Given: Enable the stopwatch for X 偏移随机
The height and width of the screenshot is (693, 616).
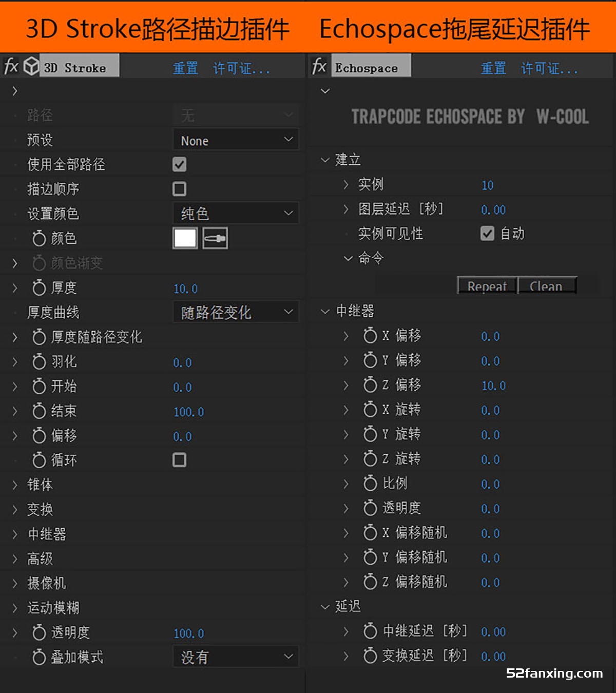Looking at the screenshot, I should (370, 533).
